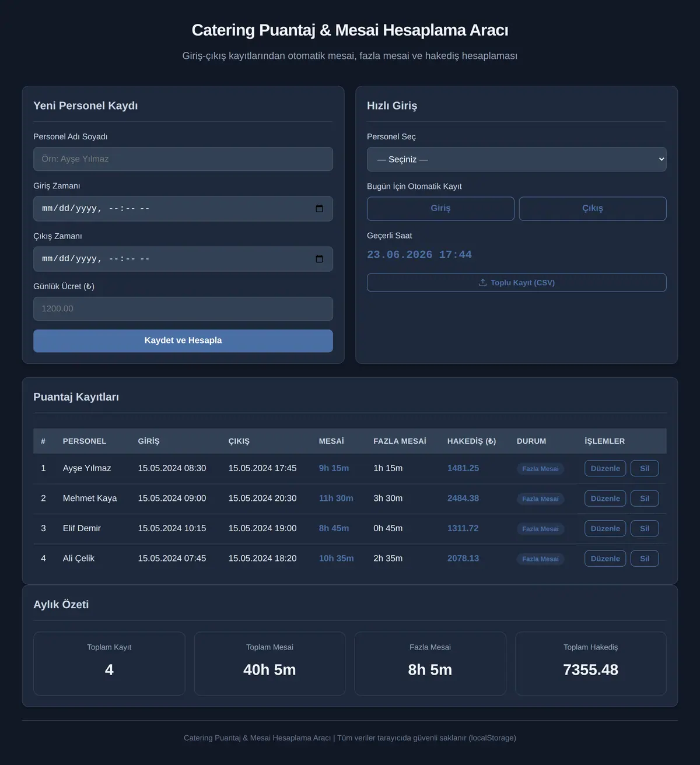Screen dimensions: 700x765
Task: Click the PERSONEL column header
Action: point(85,441)
